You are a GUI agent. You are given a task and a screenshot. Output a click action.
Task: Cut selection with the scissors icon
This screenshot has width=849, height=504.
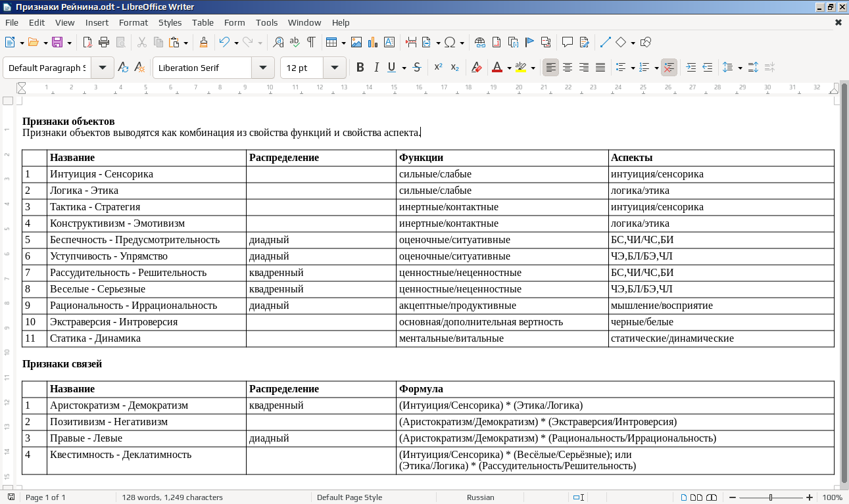[x=141, y=43]
